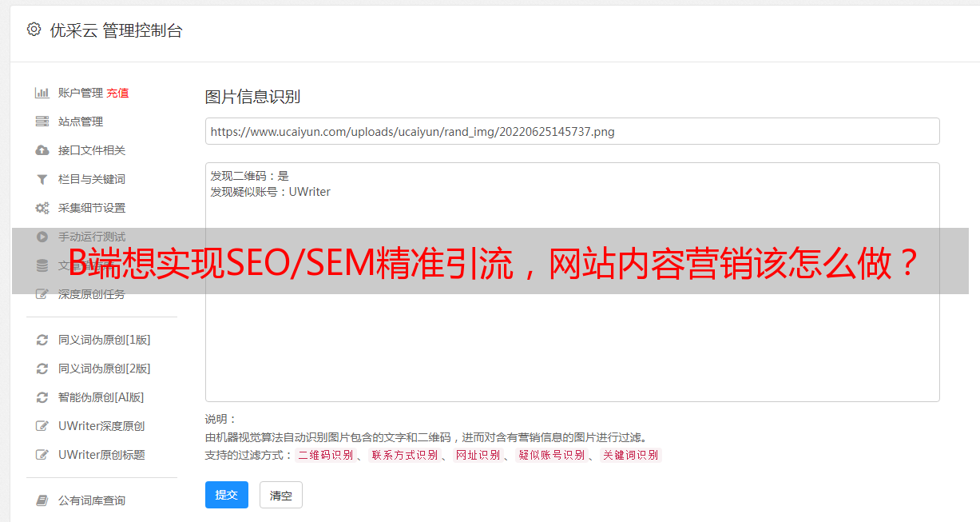This screenshot has width=980, height=522.
Task: Click the bar chart icon for 账户管理
Action: coord(42,93)
